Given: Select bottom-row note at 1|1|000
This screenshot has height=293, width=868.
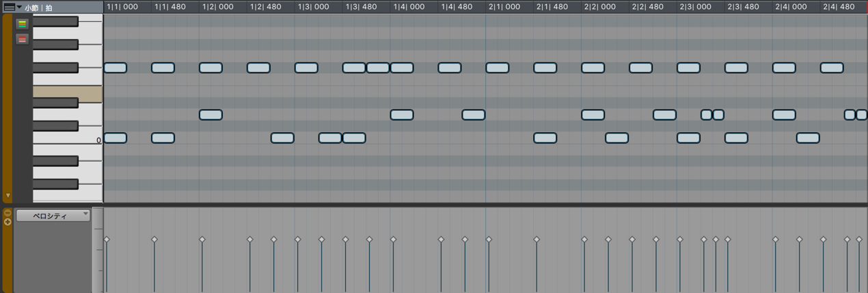Looking at the screenshot, I should (x=116, y=138).
